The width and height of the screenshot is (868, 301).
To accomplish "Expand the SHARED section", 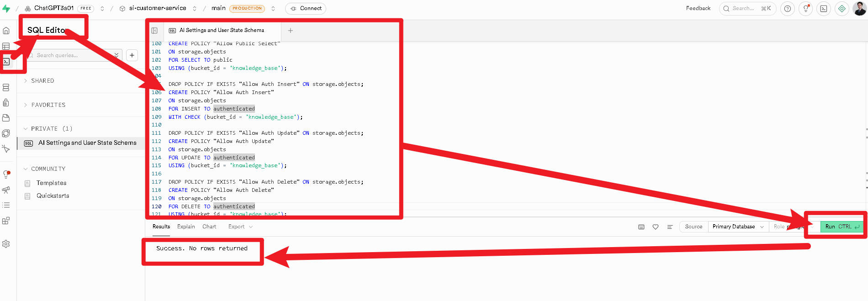I will [x=42, y=81].
